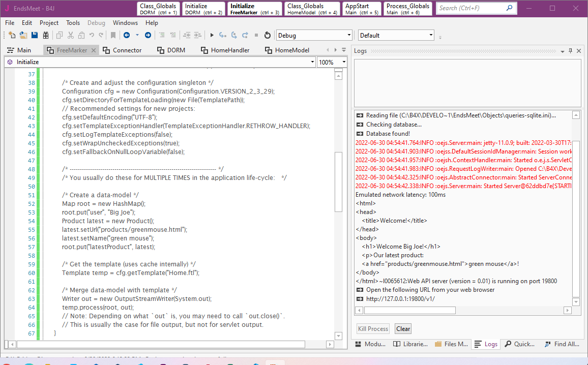
Task: Switch to the Files Manager bottom tab
Action: [451, 344]
